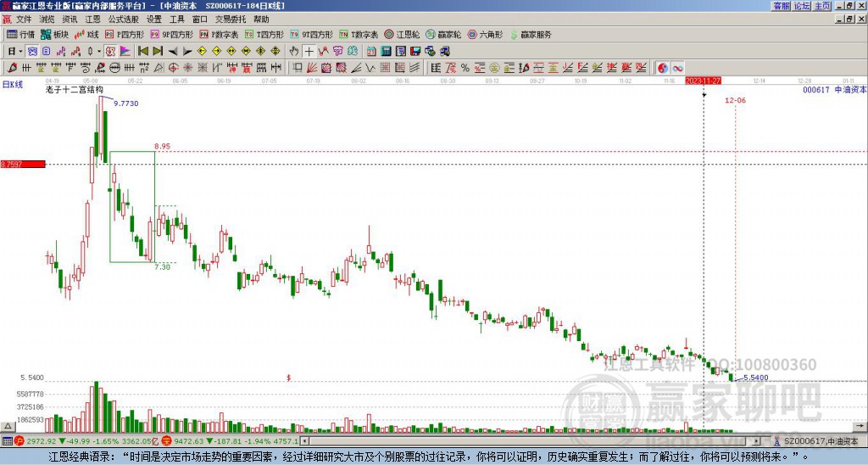Open the 文件 menu
This screenshot has height=465, width=868.
point(24,20)
